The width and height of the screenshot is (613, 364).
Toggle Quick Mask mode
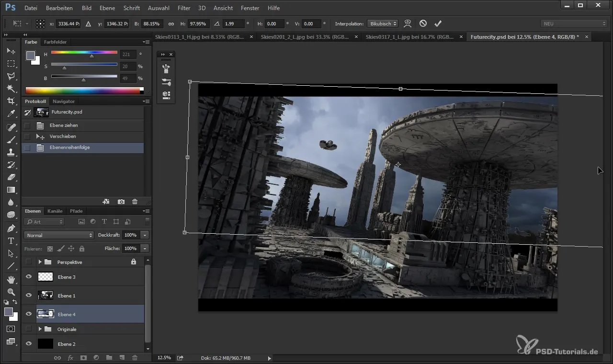pyautogui.click(x=11, y=329)
